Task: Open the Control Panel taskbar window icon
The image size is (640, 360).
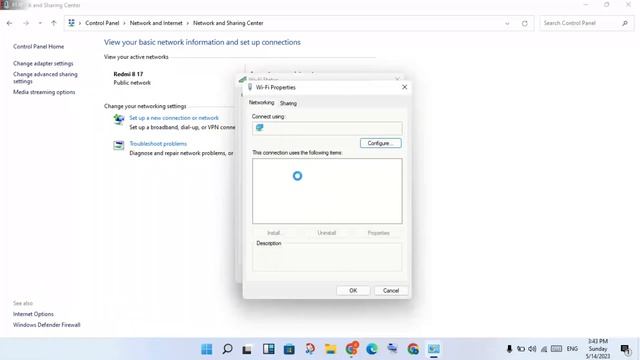Action: 433,349
